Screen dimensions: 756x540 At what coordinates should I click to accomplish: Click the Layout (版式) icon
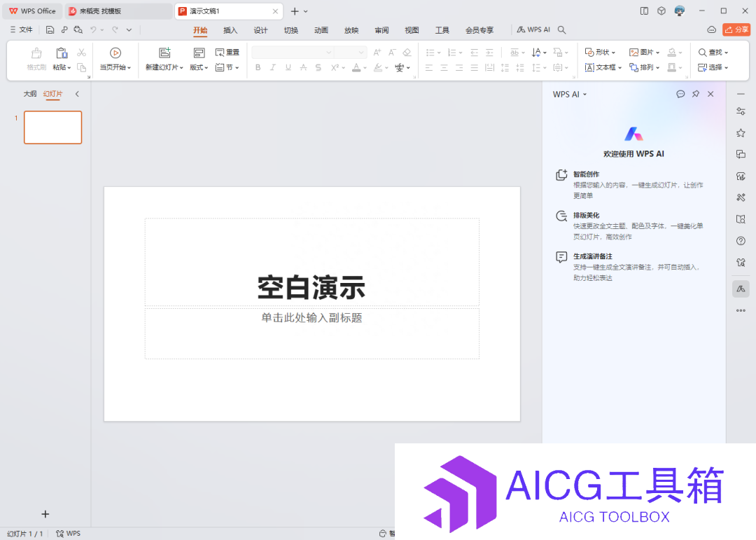click(x=199, y=53)
